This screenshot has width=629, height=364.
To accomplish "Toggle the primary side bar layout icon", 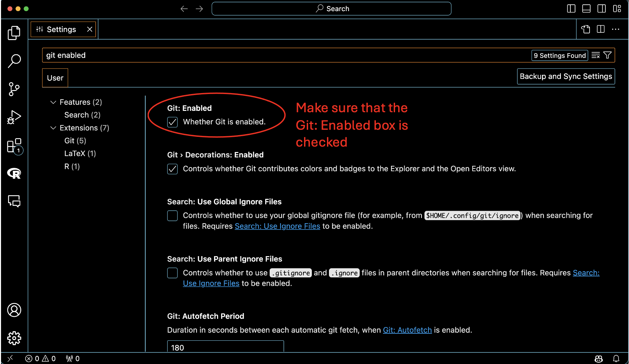I will 571,9.
